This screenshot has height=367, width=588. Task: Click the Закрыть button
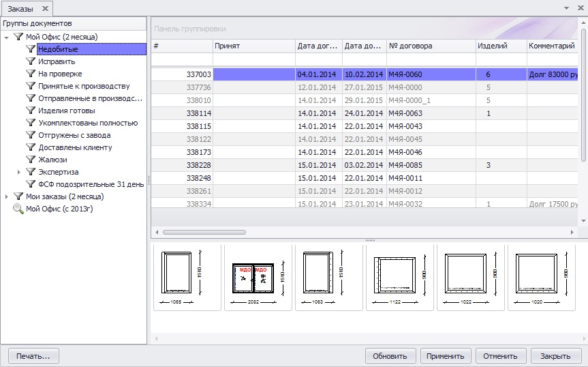pos(555,355)
